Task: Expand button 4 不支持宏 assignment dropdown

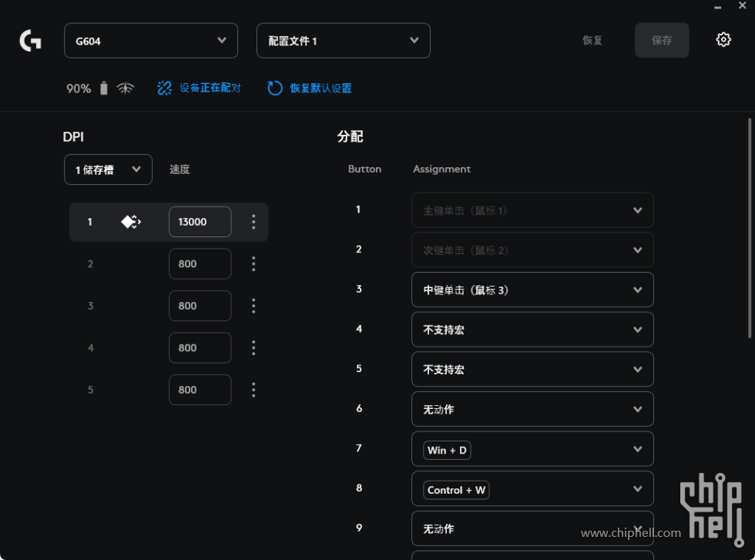Action: 532,330
